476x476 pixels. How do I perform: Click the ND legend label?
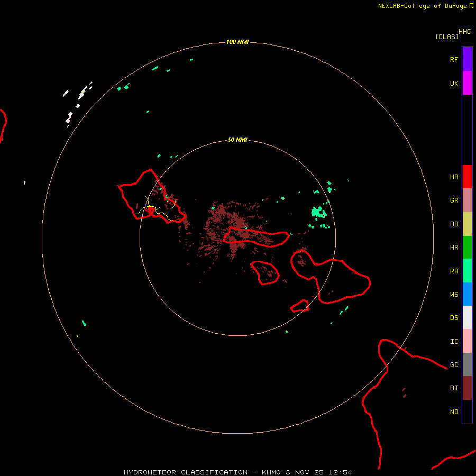454,412
